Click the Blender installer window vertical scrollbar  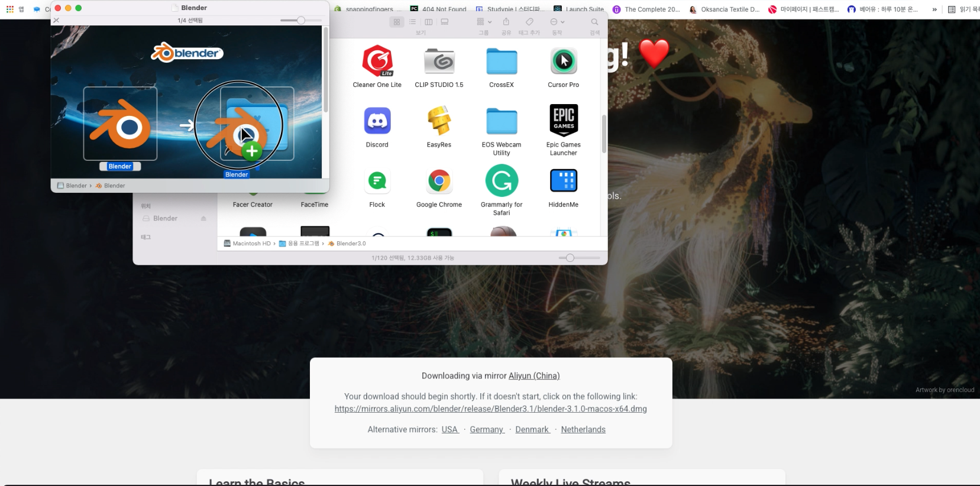pos(325,70)
